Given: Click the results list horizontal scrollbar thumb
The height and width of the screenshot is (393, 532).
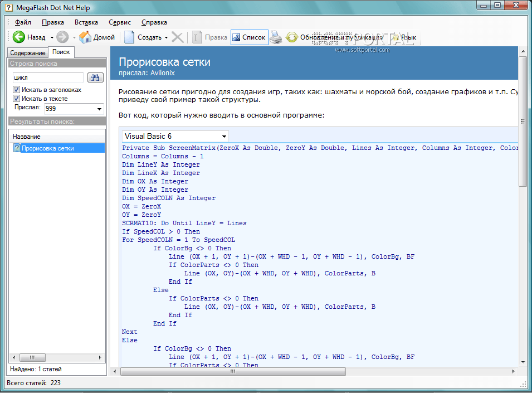Looking at the screenshot, I should [32, 357].
